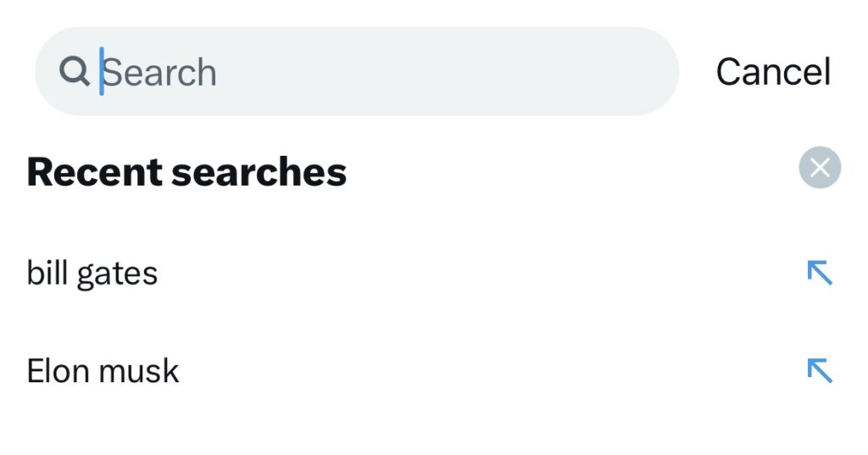
Task: Fill search box using Elon musk arrow
Action: [x=820, y=370]
